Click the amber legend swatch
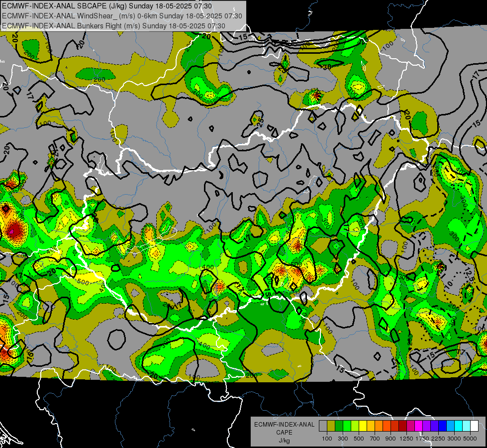 (x=371, y=426)
